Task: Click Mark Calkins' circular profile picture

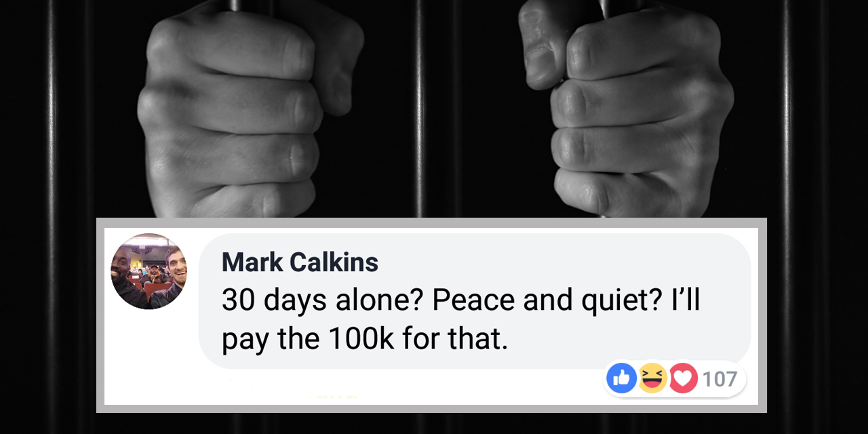Action: point(149,271)
